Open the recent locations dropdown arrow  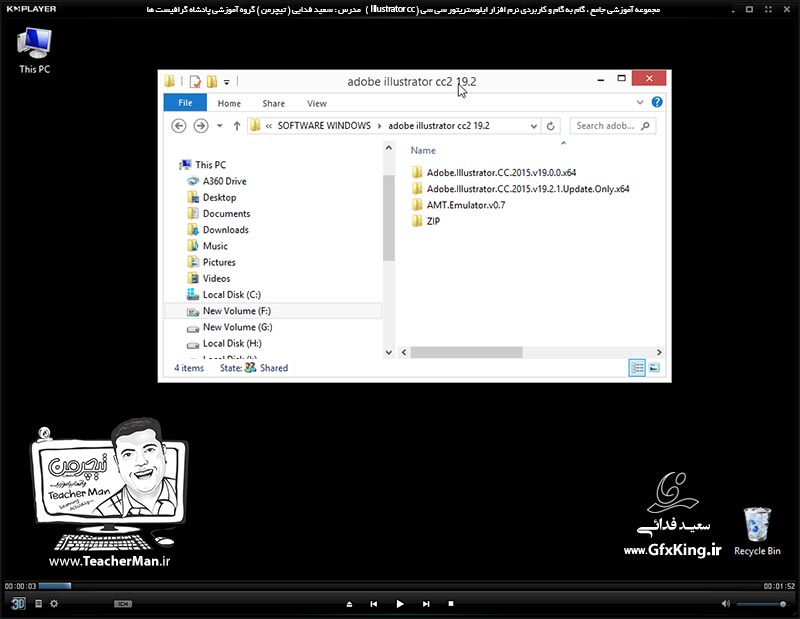[219, 126]
